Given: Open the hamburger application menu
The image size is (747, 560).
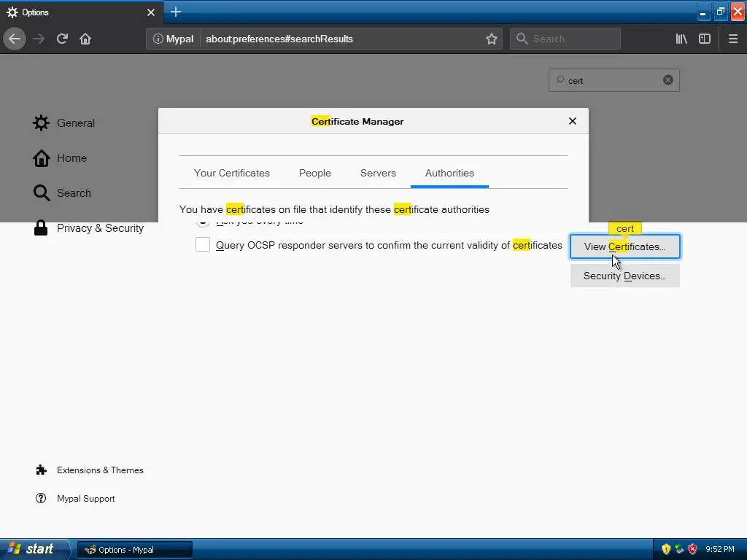Looking at the screenshot, I should [733, 39].
